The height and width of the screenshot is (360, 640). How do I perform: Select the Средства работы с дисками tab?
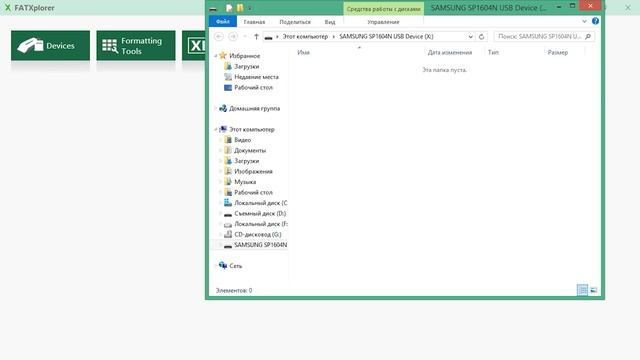[383, 9]
